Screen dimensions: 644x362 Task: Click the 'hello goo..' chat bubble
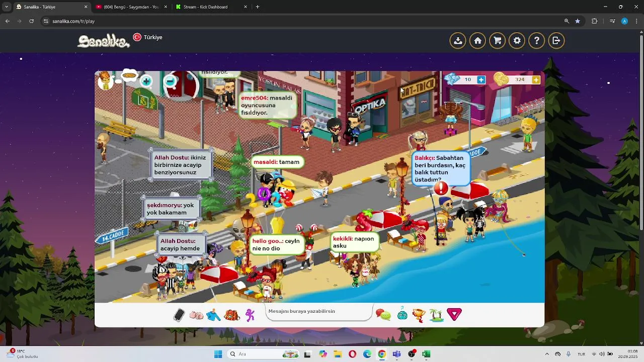coord(276,245)
